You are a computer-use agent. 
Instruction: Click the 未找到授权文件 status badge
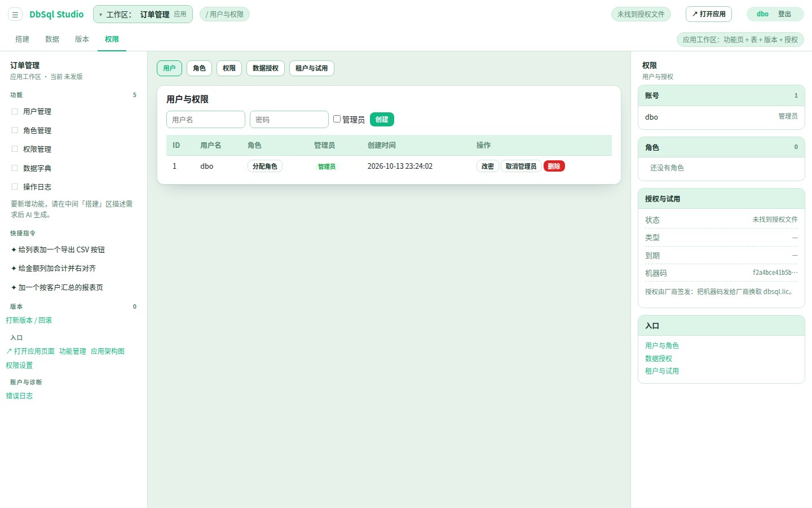(x=641, y=14)
